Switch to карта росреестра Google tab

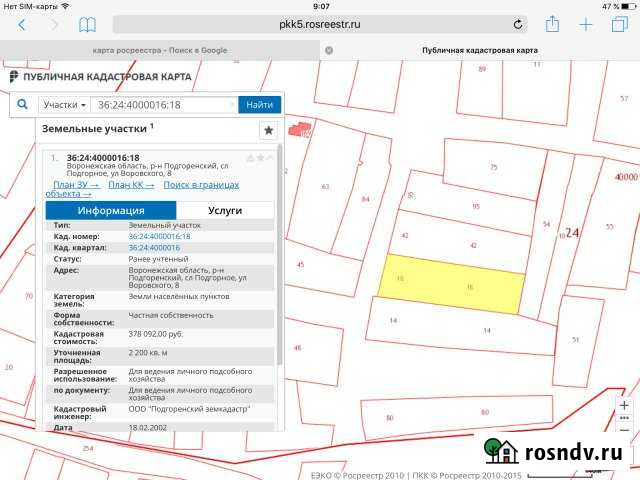point(160,50)
